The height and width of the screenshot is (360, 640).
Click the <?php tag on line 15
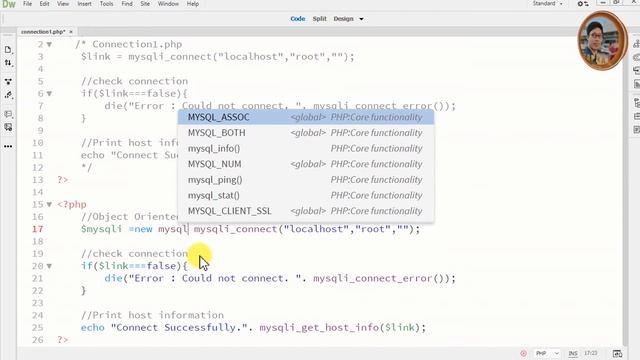[72, 204]
